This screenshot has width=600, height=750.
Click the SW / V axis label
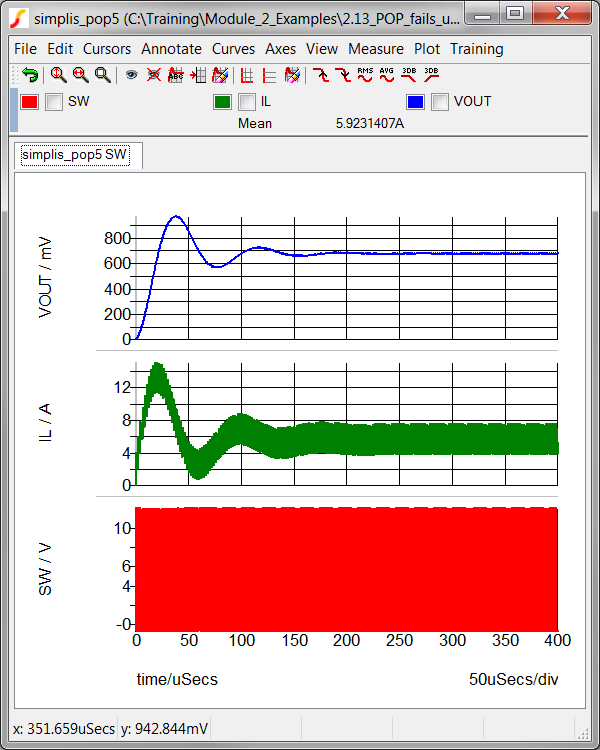pos(45,569)
